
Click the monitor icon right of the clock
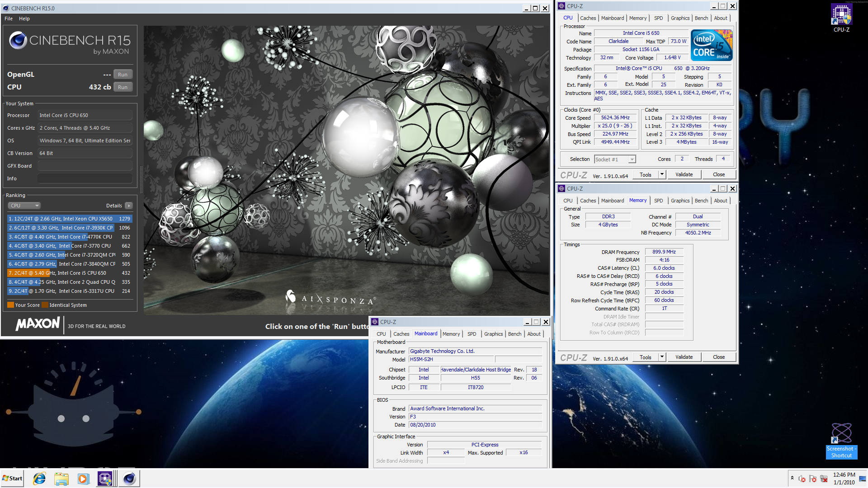[x=863, y=479]
